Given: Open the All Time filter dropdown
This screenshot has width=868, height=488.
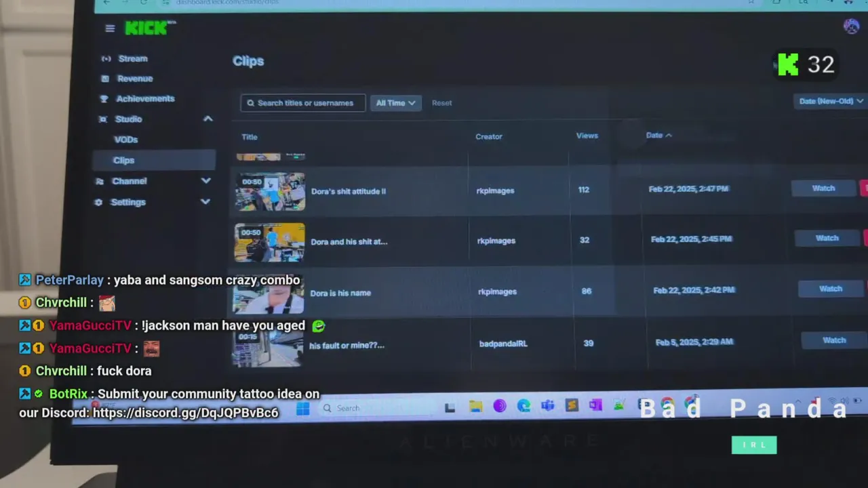Looking at the screenshot, I should [396, 103].
